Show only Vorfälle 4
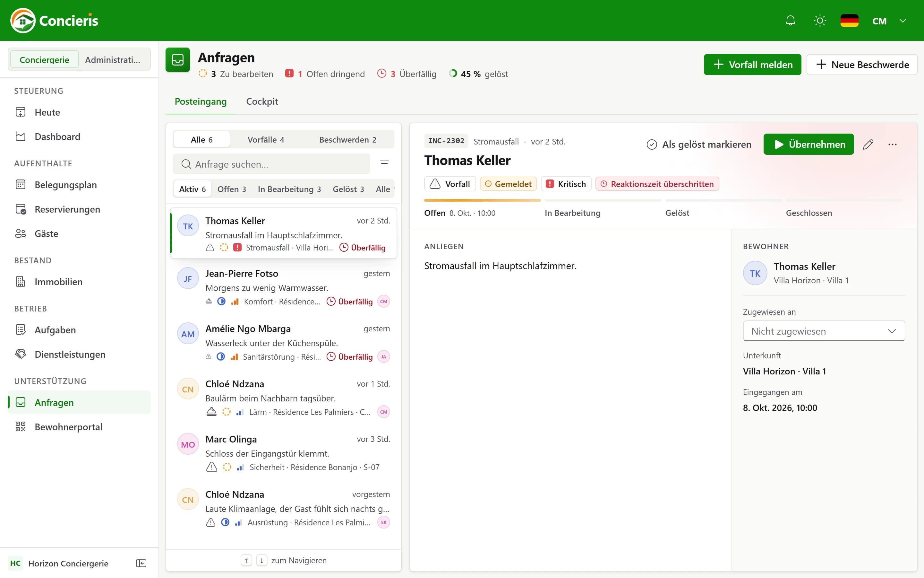 click(266, 140)
